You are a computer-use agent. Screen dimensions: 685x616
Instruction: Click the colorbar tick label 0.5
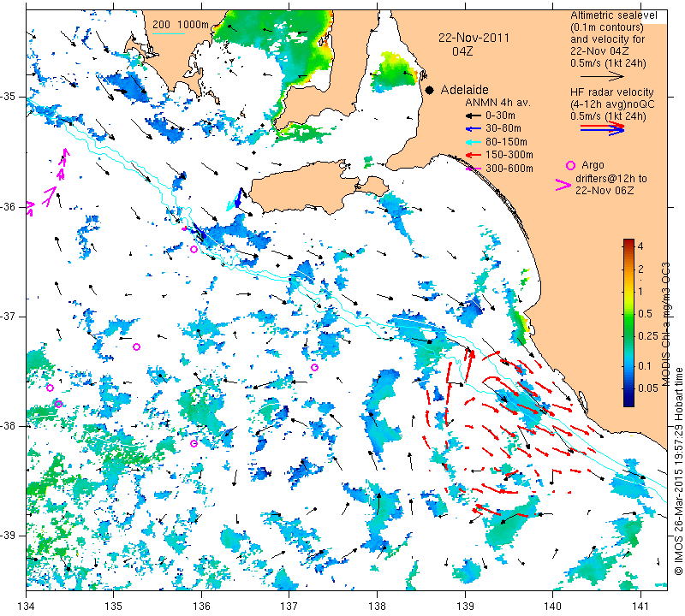point(645,314)
